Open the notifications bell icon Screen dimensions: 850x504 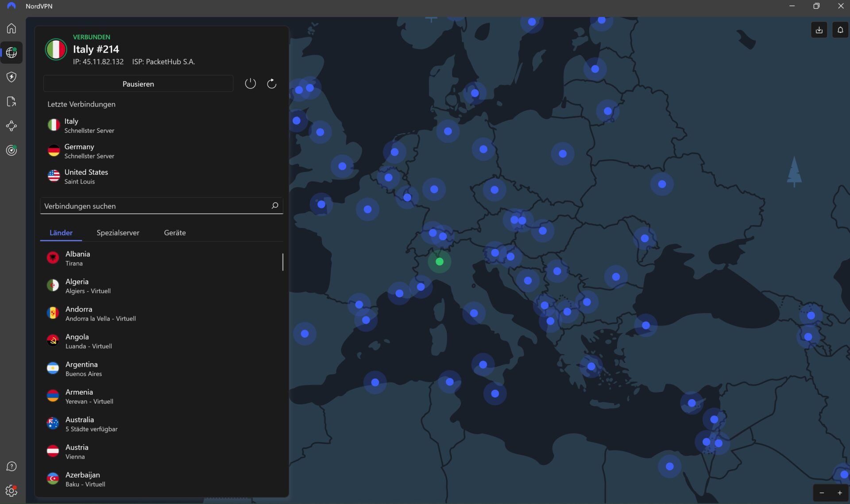pyautogui.click(x=840, y=30)
